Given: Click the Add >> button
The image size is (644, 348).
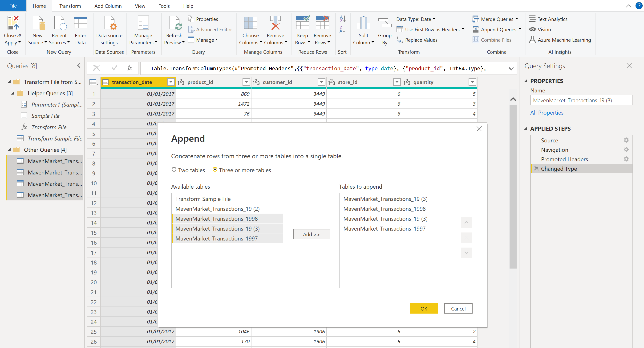Looking at the screenshot, I should (312, 234).
